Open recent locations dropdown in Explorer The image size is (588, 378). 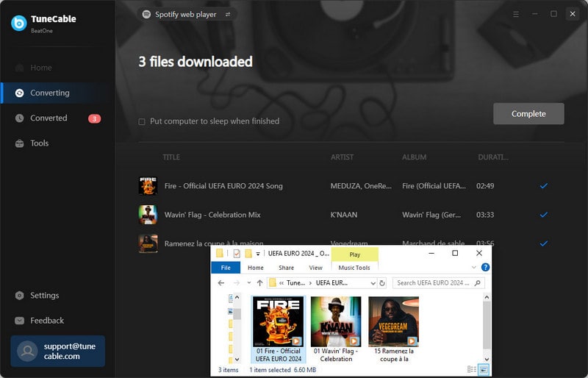click(x=249, y=282)
